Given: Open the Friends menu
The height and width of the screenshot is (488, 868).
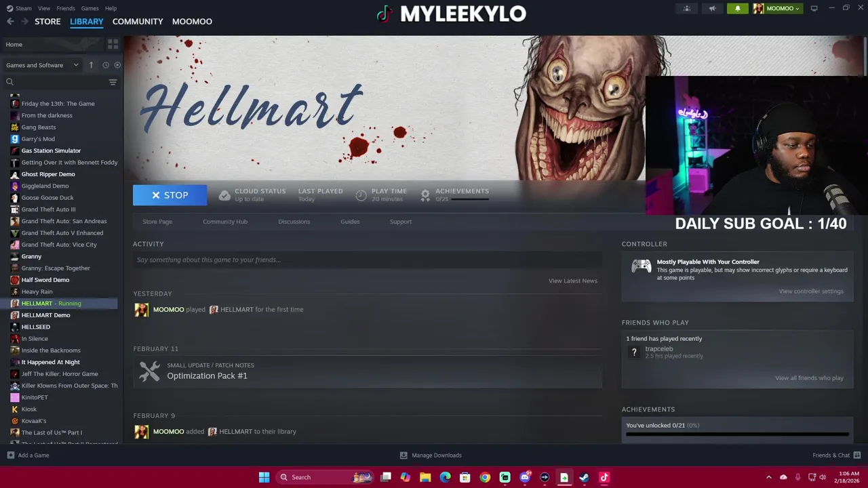Looking at the screenshot, I should coord(66,8).
